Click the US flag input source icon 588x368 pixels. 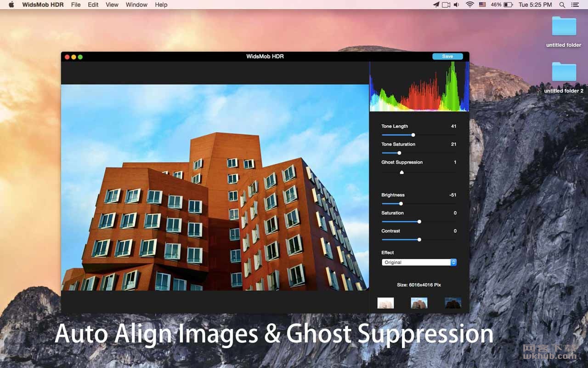(x=482, y=5)
